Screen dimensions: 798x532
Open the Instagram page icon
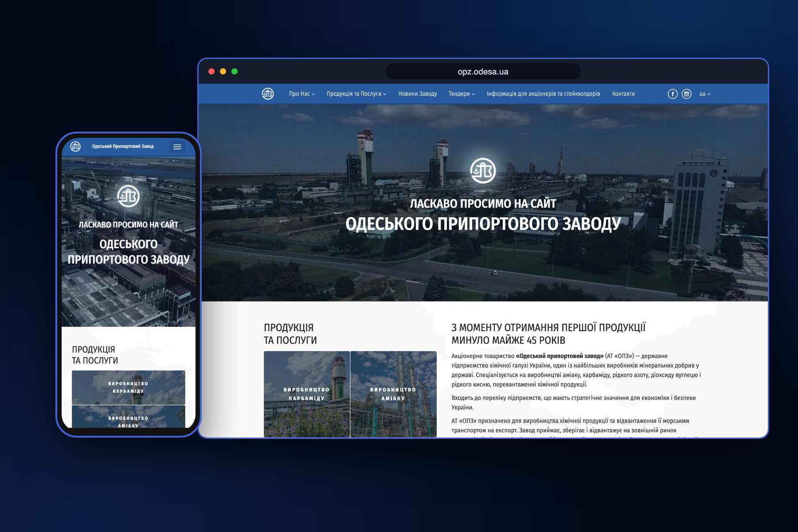(686, 94)
